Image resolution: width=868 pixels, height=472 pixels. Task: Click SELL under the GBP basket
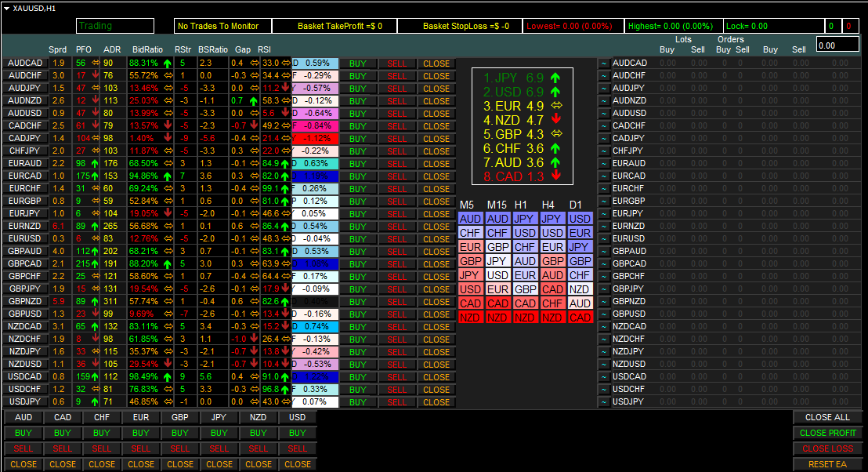(180, 448)
